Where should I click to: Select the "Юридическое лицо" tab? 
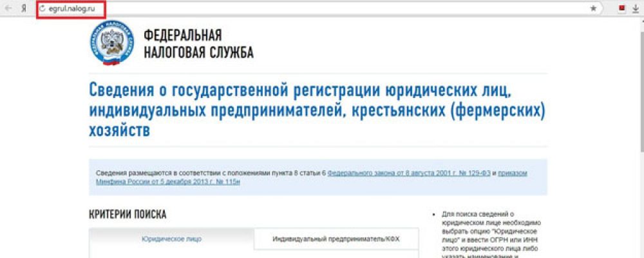[172, 239]
